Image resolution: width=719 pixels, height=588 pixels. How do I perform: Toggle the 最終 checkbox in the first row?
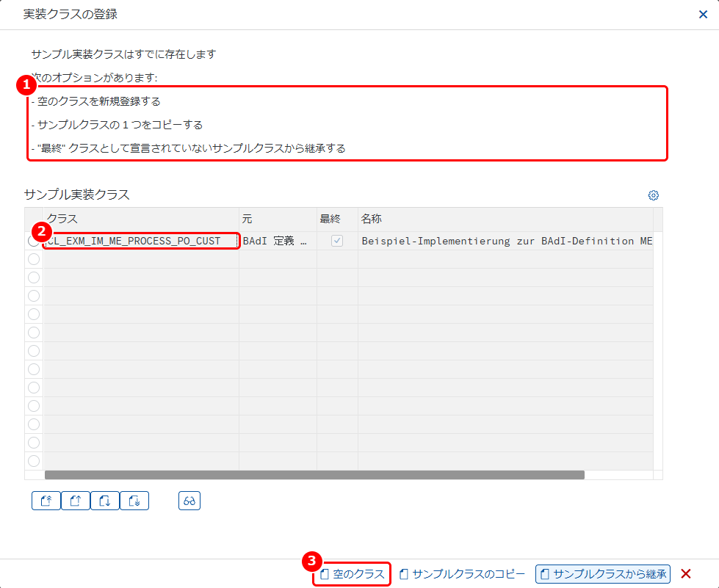click(337, 241)
